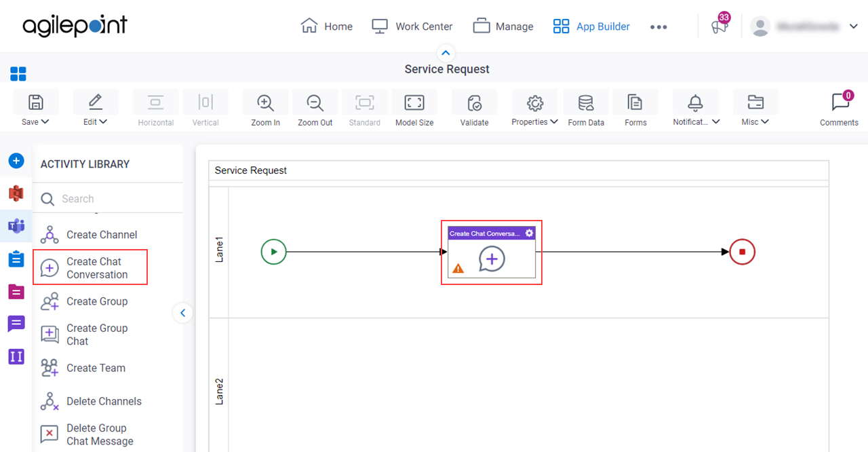Viewport: 868px width, 452px height.
Task: Open the blue grid app launcher icon
Action: coord(18,74)
